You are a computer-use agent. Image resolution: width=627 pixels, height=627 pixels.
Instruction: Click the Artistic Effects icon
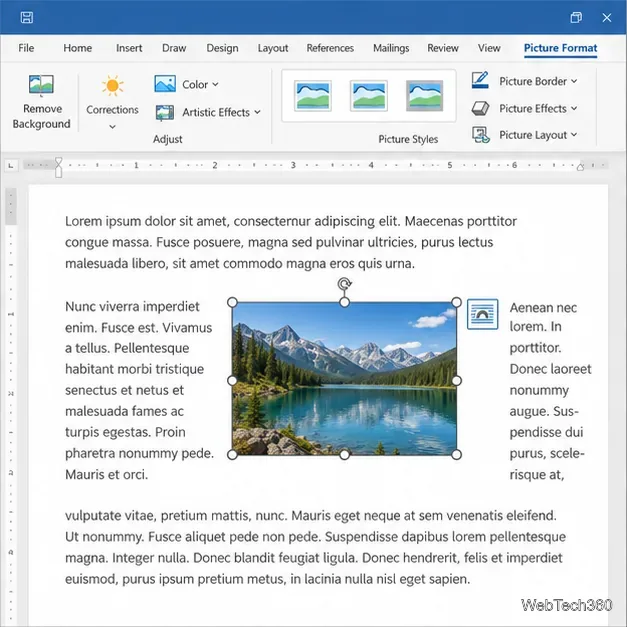tap(165, 112)
